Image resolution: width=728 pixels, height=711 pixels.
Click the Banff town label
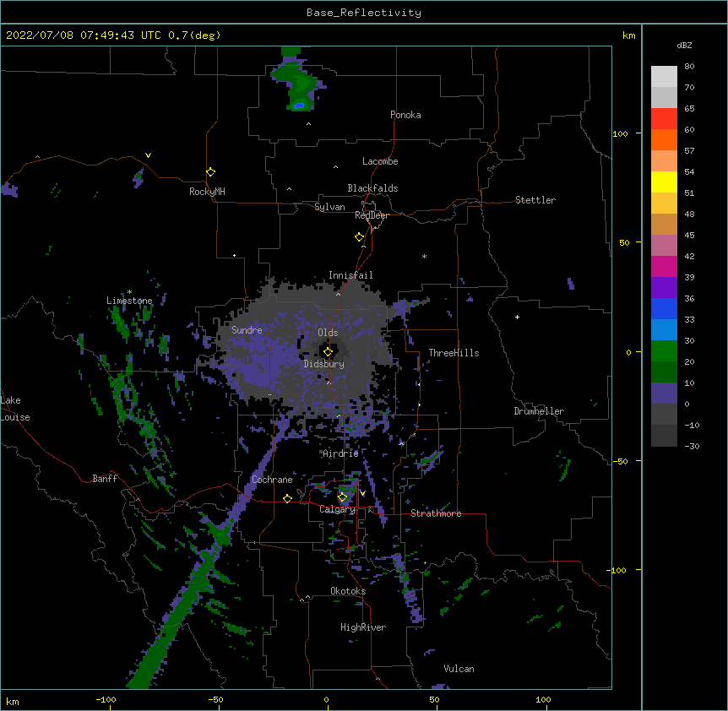point(105,479)
